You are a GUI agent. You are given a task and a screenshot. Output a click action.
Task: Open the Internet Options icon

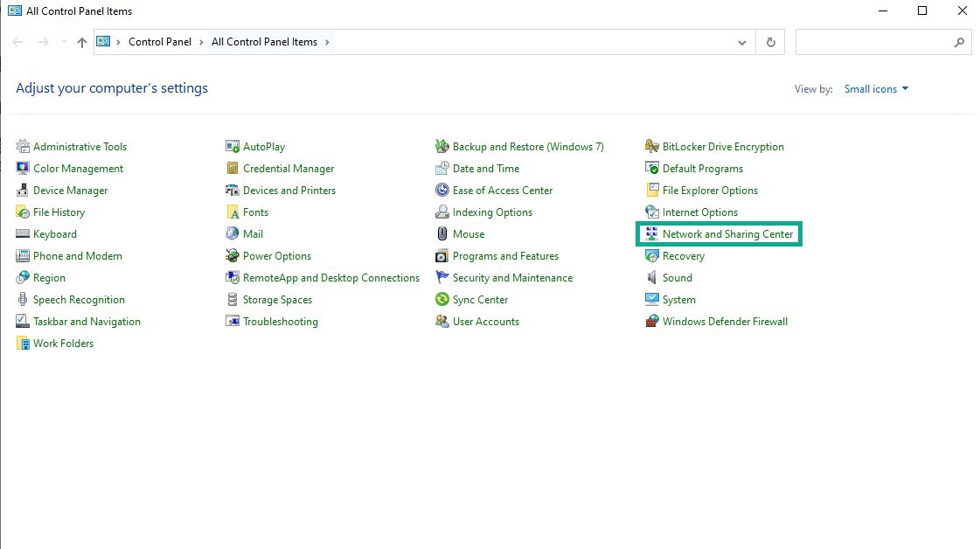[652, 212]
